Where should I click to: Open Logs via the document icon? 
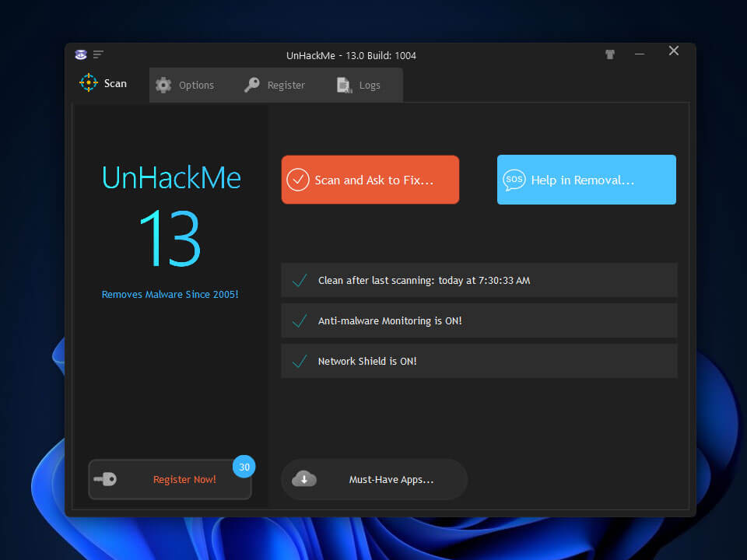coord(344,86)
